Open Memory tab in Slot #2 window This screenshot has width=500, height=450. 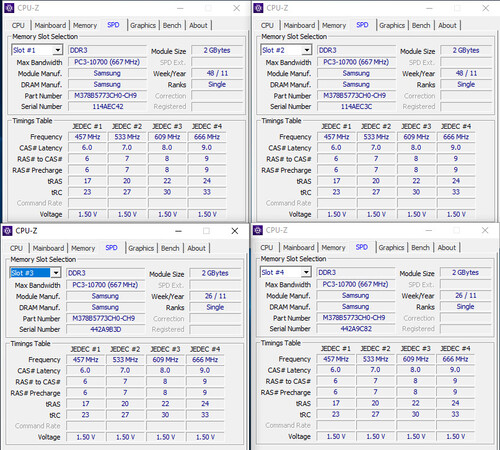coord(334,25)
